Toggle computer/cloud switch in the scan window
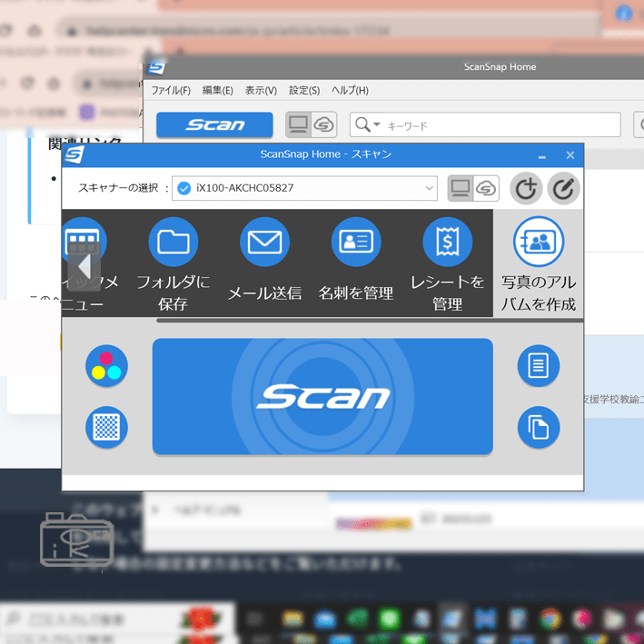 tap(473, 189)
